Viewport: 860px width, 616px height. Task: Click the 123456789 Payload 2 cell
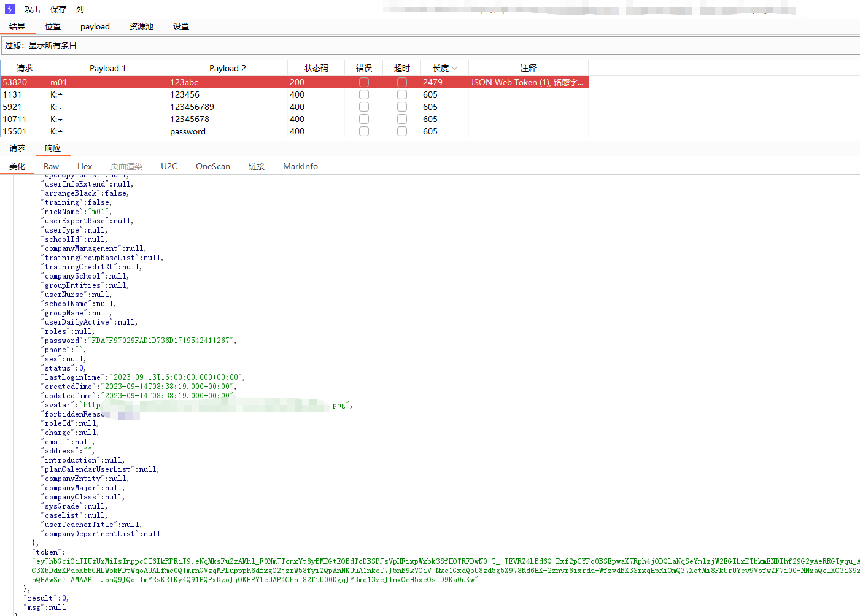tap(228, 107)
